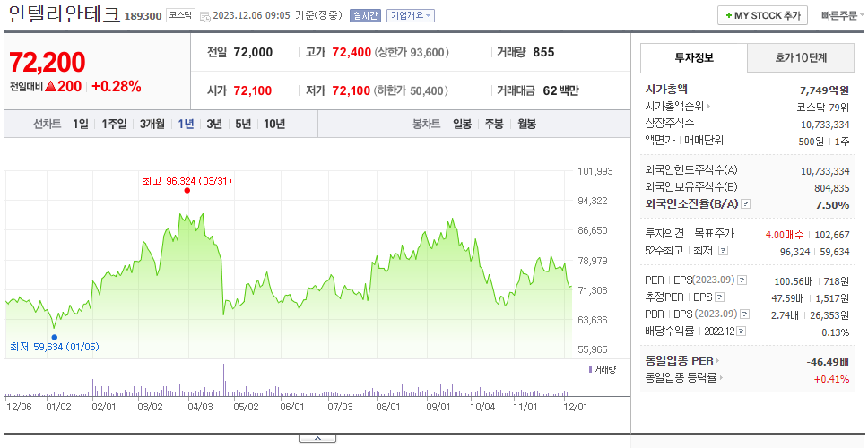
Task: Add stock via MY STOCK 추가 button
Action: pyautogui.click(x=762, y=15)
